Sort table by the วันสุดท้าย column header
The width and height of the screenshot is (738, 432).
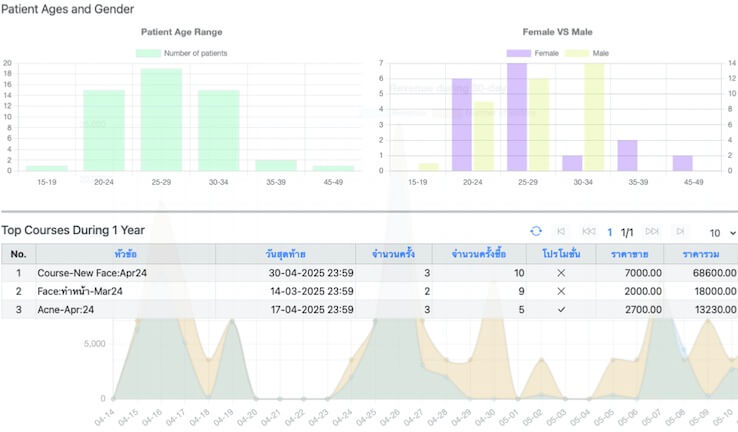[x=285, y=254]
